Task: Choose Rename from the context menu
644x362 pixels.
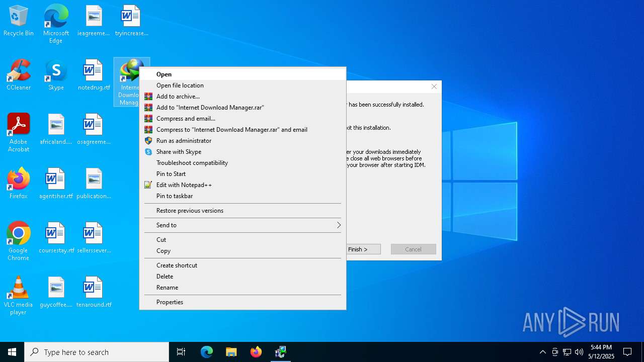Action: point(243,288)
